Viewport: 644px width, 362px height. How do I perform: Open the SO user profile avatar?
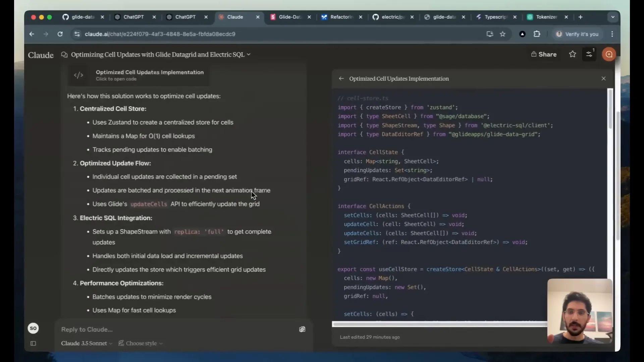pos(33,328)
